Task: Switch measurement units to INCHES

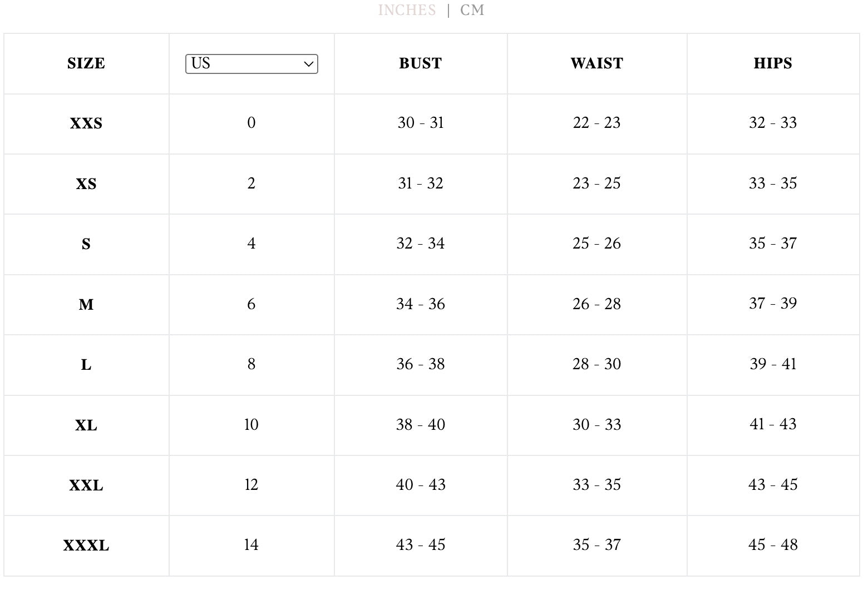Action: click(407, 10)
